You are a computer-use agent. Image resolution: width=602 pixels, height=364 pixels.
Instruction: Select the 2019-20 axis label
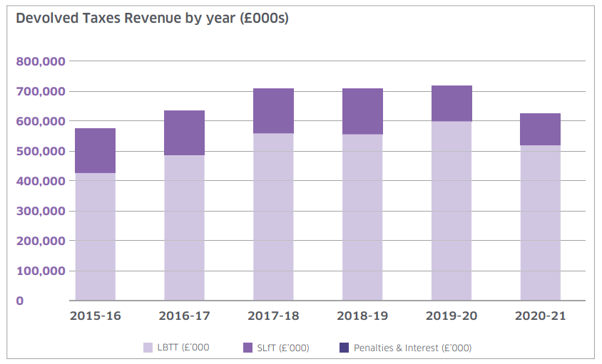pyautogui.click(x=451, y=316)
